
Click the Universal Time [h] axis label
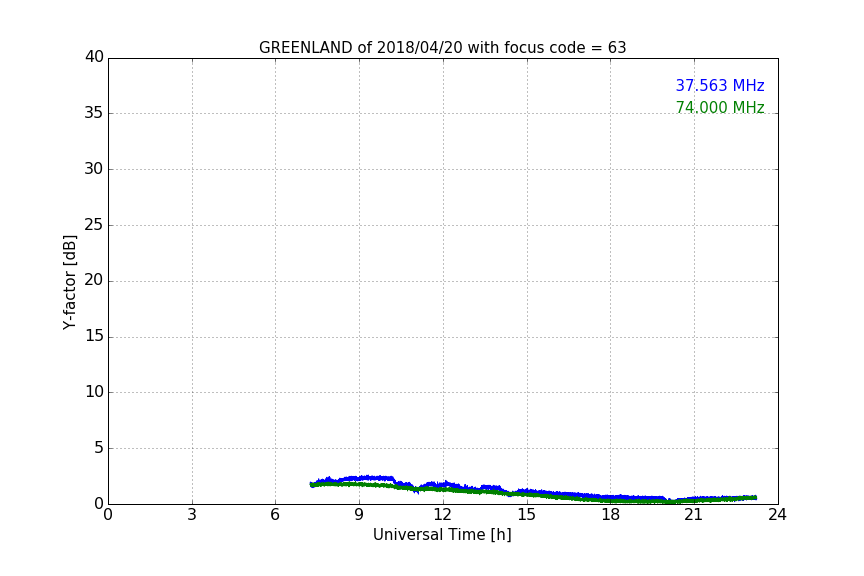point(442,535)
